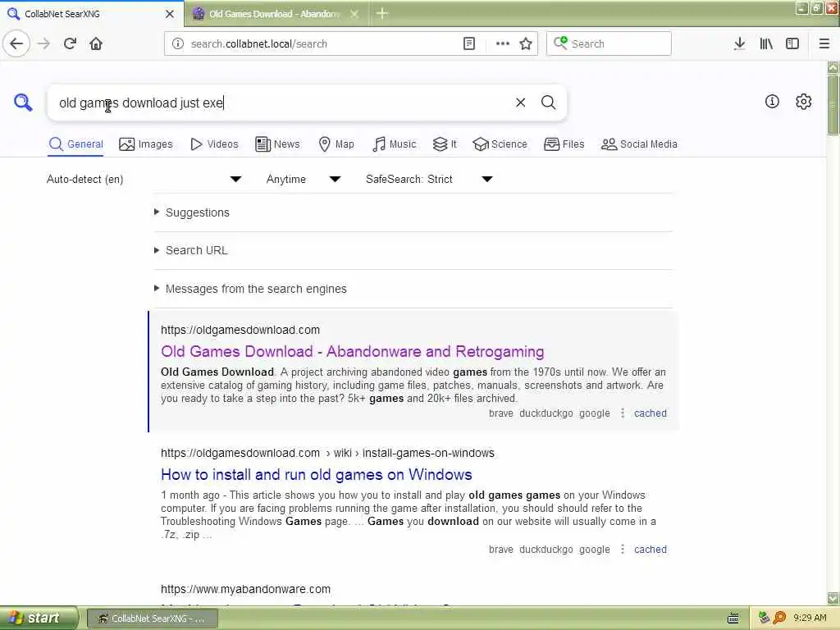Open How to install and run old games link
The height and width of the screenshot is (630, 840).
coord(317,475)
